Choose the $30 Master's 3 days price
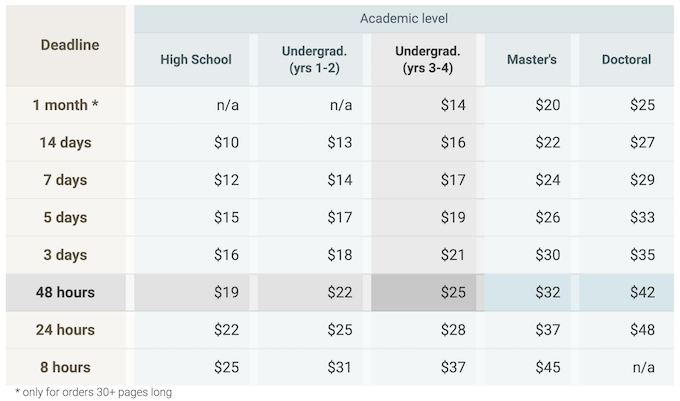680x401 pixels. click(547, 255)
